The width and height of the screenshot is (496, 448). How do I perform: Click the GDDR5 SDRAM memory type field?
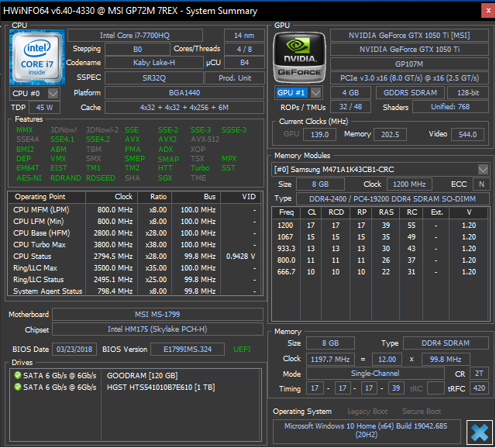point(410,93)
